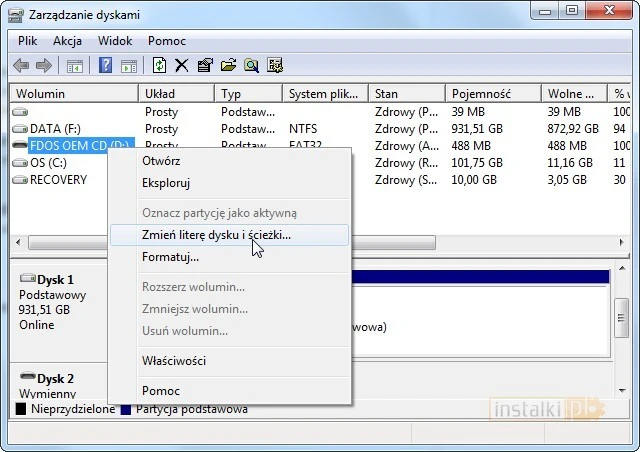Click the settings list toolbar icon
The image size is (640, 452).
click(275, 65)
